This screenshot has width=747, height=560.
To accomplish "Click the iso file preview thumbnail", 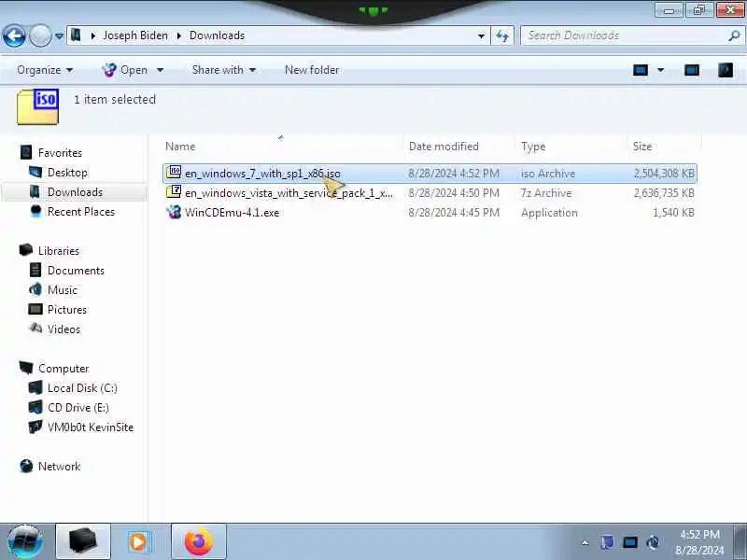I will tap(38, 106).
